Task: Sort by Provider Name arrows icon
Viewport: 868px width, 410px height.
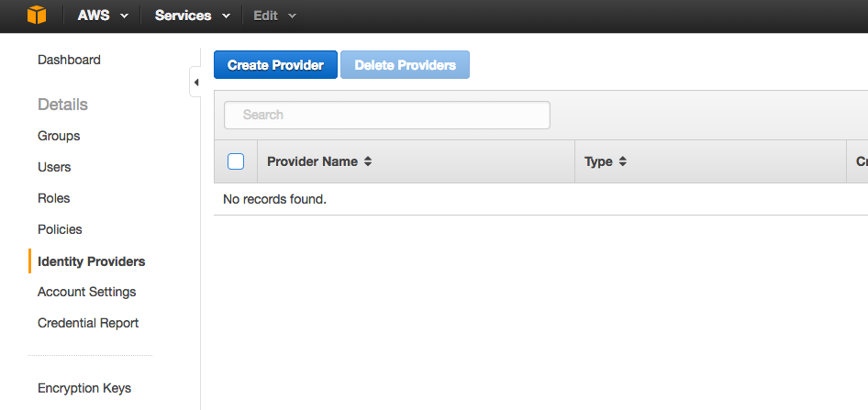Action: tap(368, 161)
